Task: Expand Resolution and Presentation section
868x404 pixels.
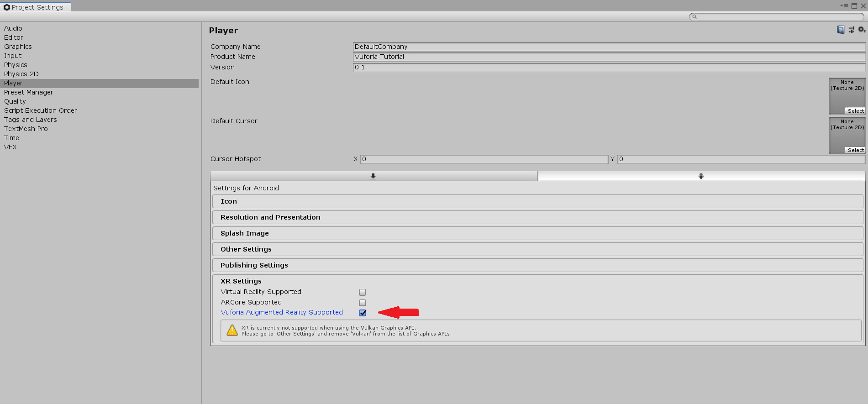Action: [537, 217]
